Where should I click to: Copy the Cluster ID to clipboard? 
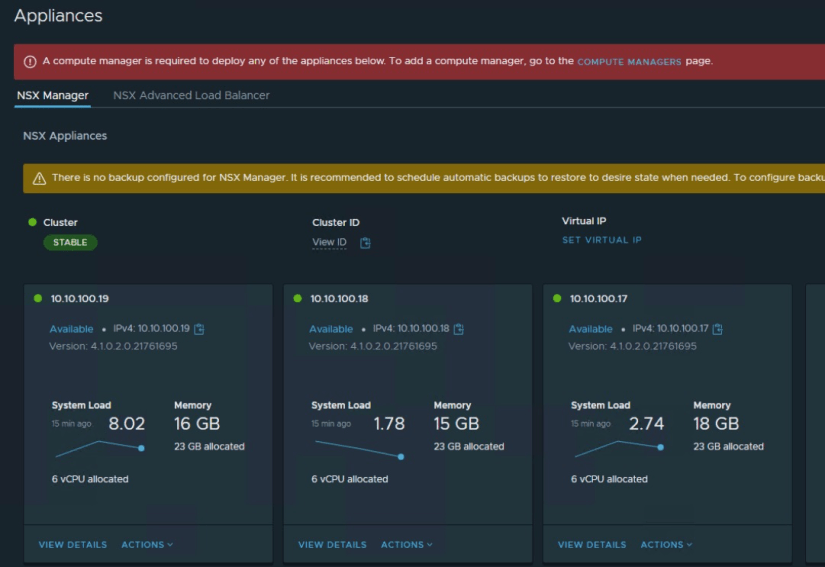click(x=365, y=242)
